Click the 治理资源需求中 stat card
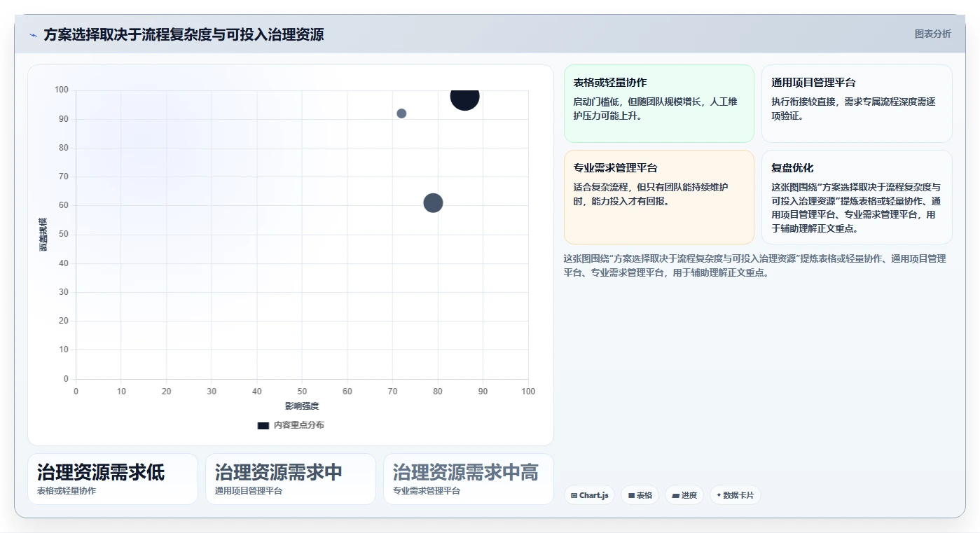The height and width of the screenshot is (533, 980). coord(291,479)
